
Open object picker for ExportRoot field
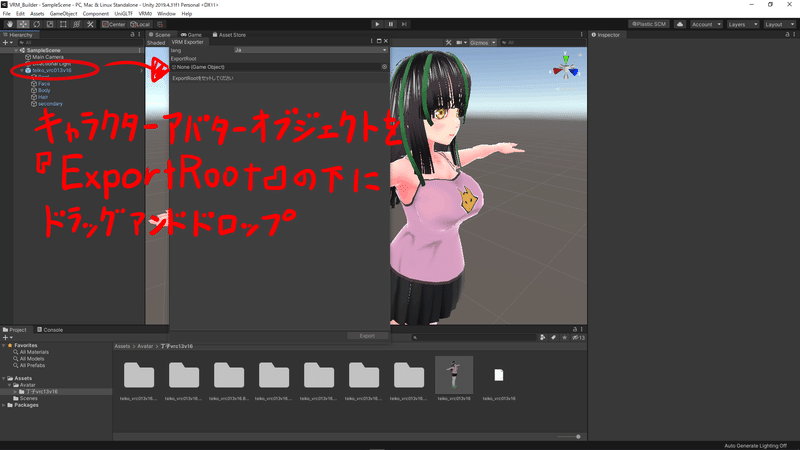384,67
